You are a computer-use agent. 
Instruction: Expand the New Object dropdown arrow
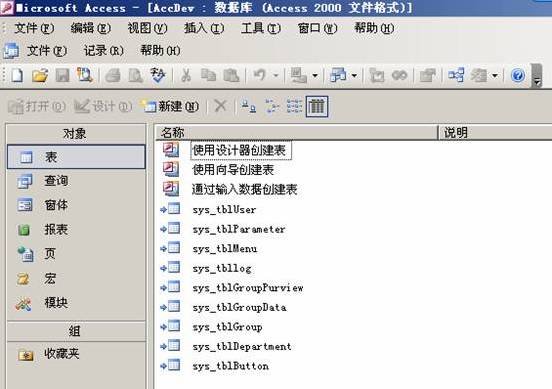point(495,75)
